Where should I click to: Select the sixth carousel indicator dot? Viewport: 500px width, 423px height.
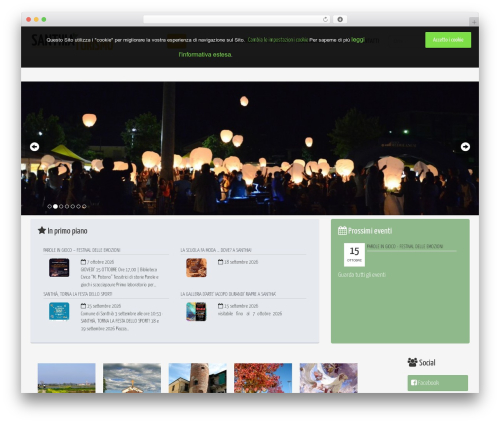click(x=78, y=207)
